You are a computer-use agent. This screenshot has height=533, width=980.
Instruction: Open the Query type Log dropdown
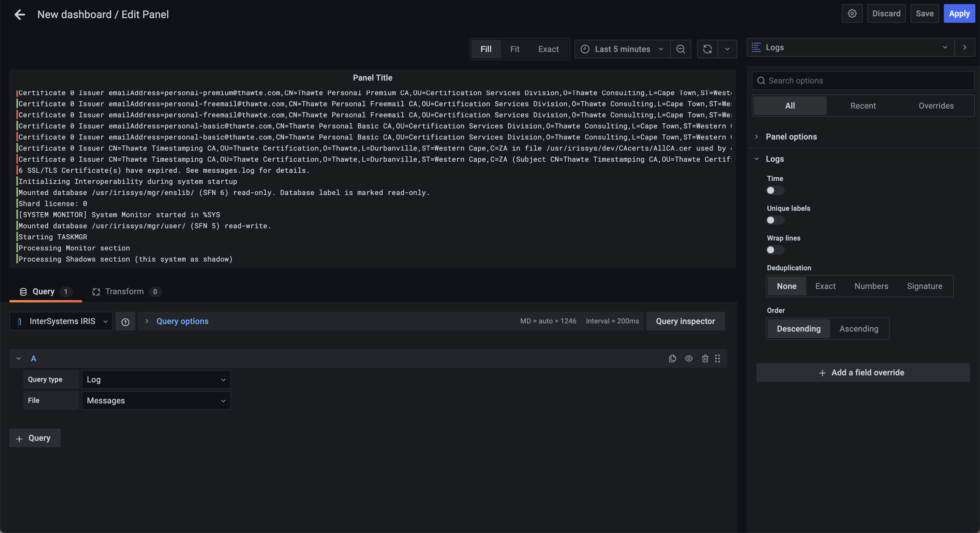pyautogui.click(x=156, y=379)
